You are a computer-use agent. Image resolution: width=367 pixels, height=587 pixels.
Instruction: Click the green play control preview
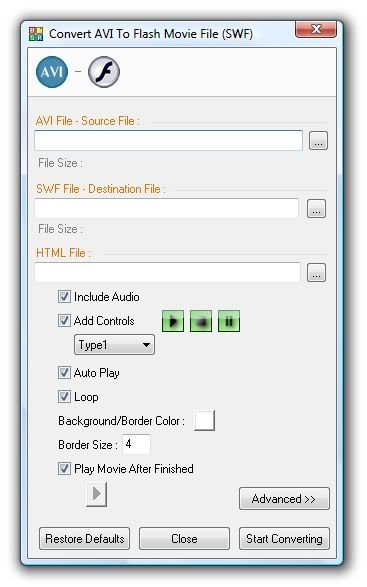coord(173,321)
